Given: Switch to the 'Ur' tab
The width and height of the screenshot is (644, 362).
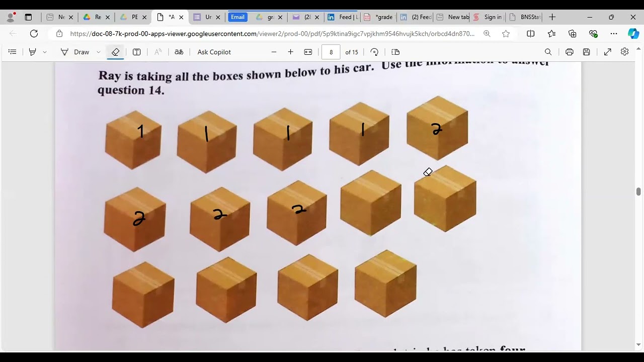Looking at the screenshot, I should coord(203,17).
